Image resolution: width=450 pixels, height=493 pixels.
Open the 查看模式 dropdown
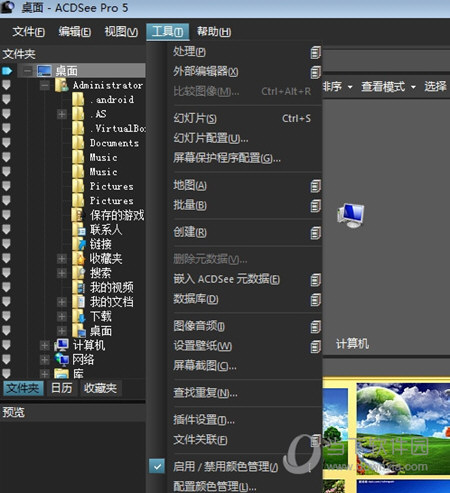[388, 87]
